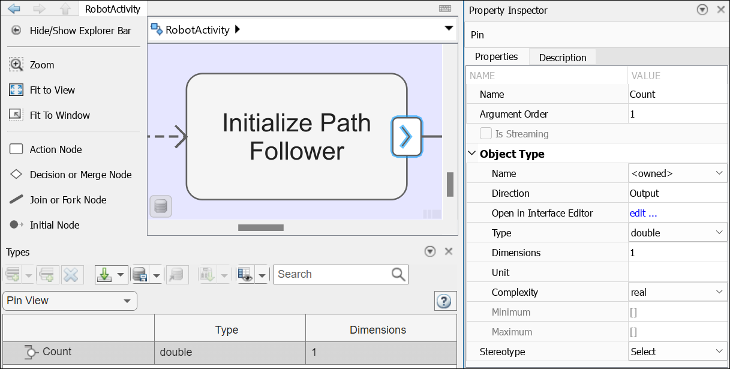The height and width of the screenshot is (369, 730).
Task: Click the Argument Order value field
Action: tap(677, 114)
